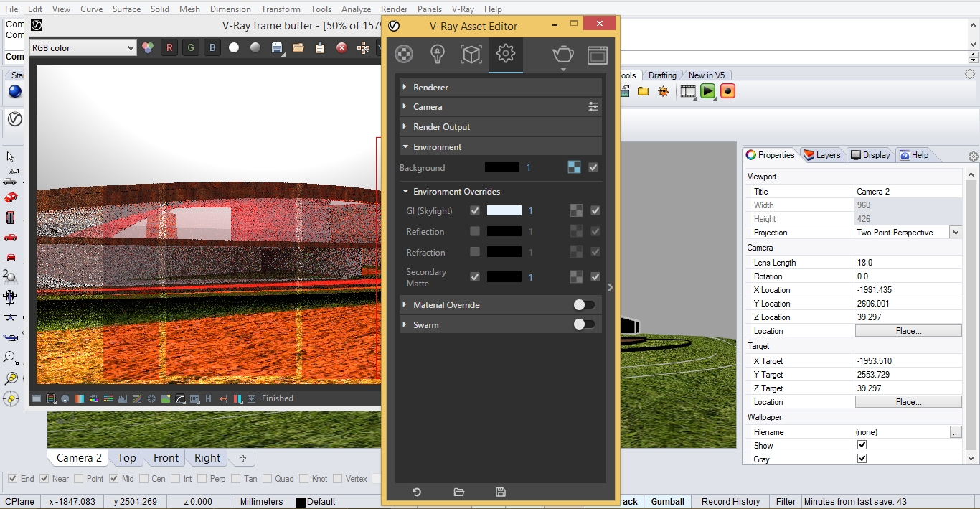Expand the Material Override section
980x509 pixels.
pos(501,305)
